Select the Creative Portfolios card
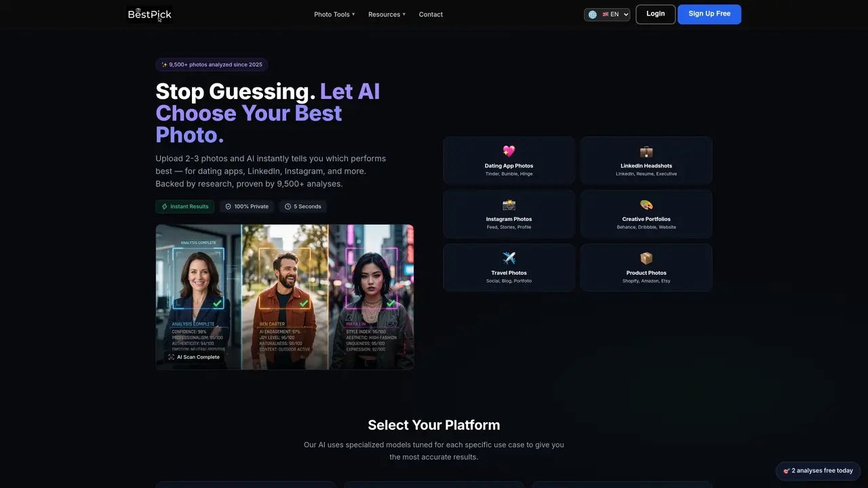 646,214
